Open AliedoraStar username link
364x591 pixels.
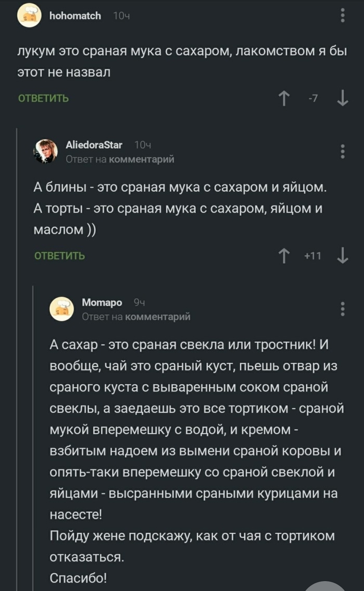tap(94, 145)
